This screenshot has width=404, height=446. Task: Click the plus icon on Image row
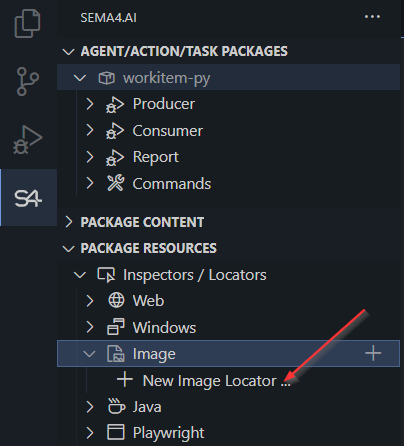[x=373, y=353]
